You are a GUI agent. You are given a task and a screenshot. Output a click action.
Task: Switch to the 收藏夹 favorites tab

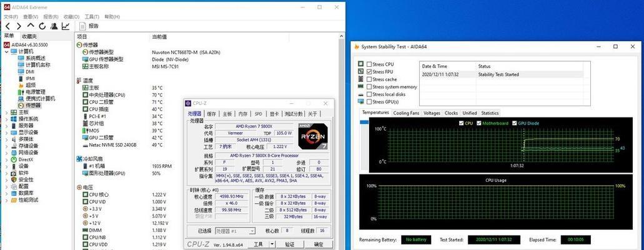(29, 37)
